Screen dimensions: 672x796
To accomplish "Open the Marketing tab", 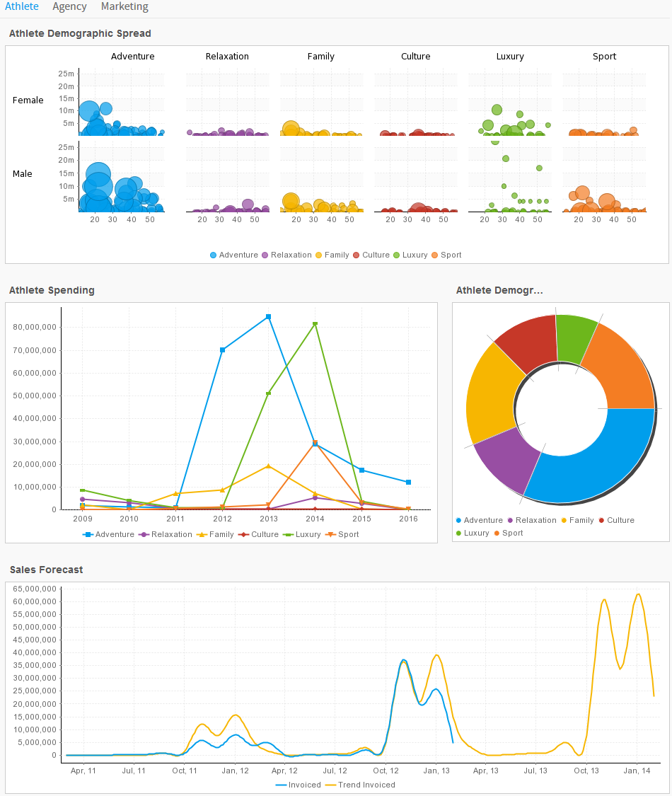I will [x=124, y=7].
